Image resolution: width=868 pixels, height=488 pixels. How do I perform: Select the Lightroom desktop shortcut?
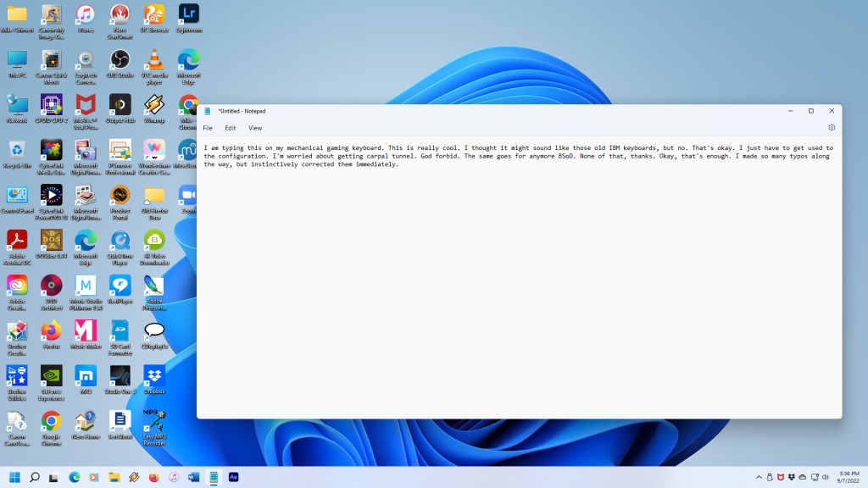(188, 14)
